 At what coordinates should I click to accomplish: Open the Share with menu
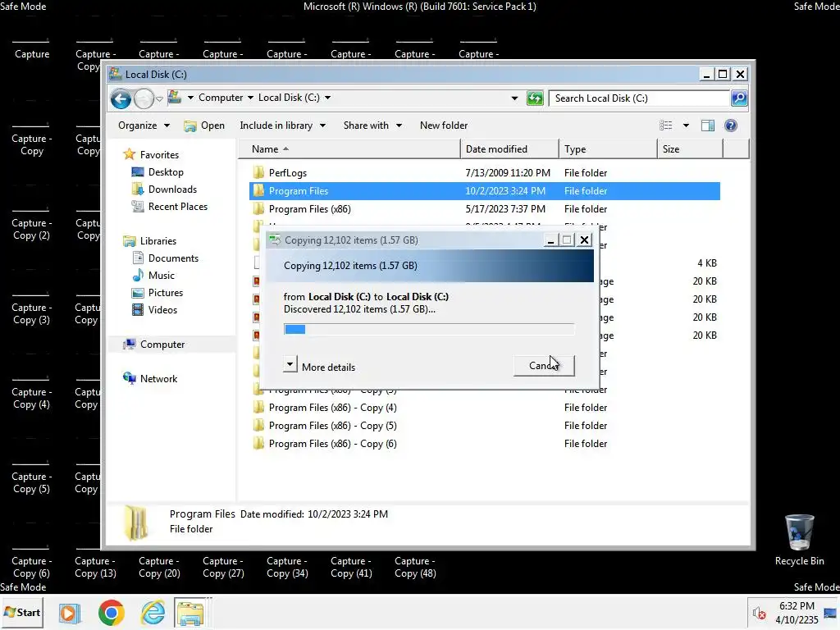(372, 126)
